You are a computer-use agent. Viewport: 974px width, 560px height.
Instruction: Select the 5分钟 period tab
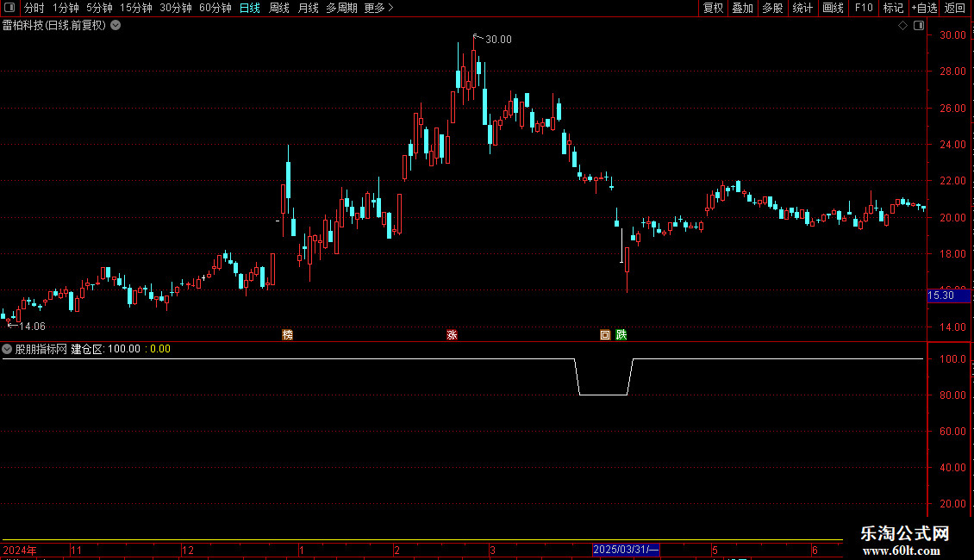[99, 8]
